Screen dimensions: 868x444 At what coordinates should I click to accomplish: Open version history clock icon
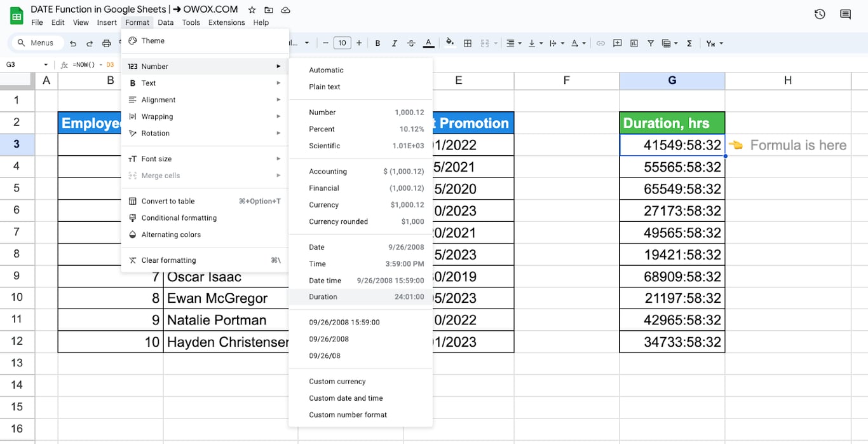tap(820, 14)
